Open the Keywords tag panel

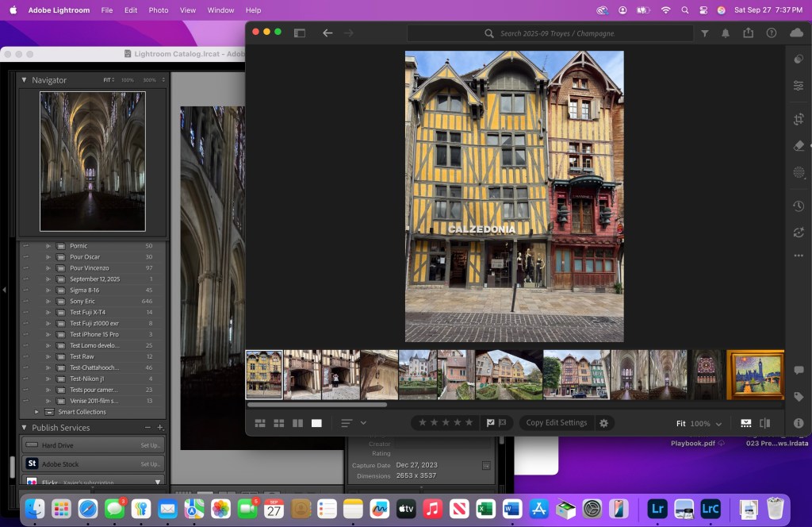[x=799, y=397]
